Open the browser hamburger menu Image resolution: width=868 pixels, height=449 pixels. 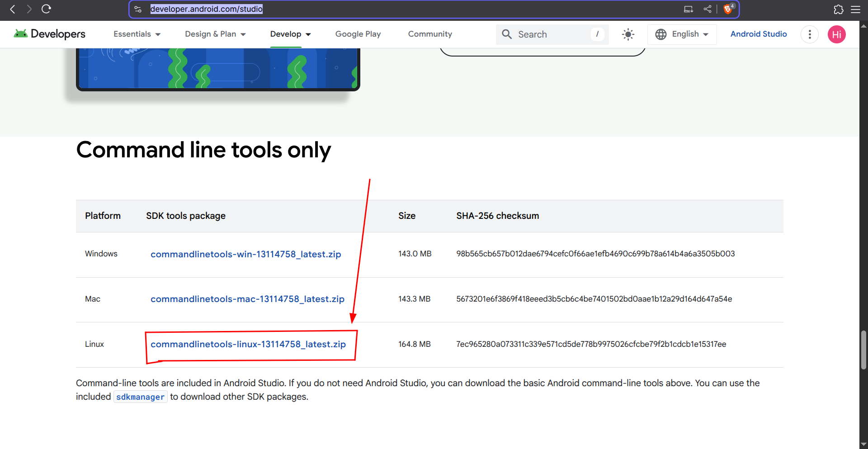[x=856, y=9]
